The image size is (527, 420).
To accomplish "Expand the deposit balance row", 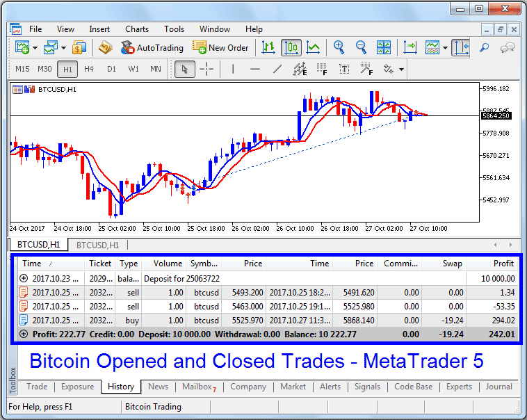I will point(24,278).
